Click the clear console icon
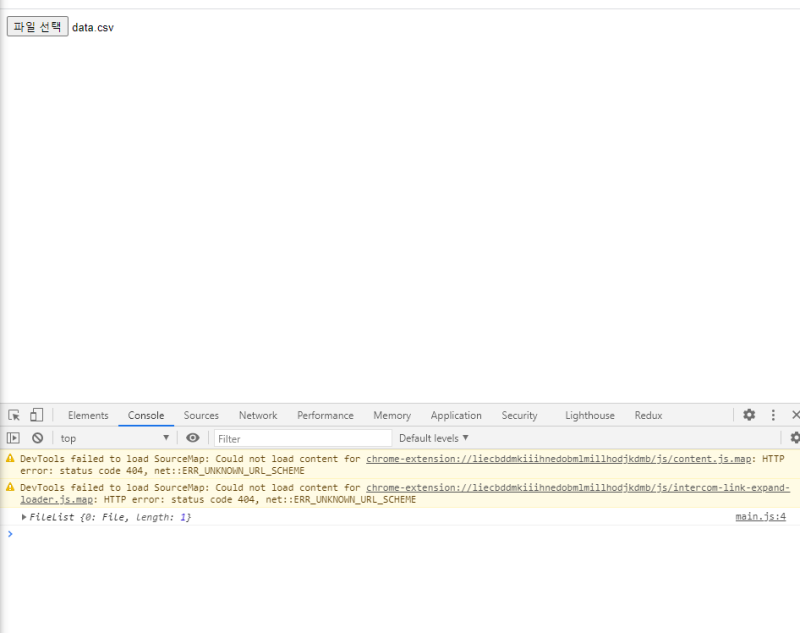Viewport: 800px width, 633px height. pyautogui.click(x=37, y=437)
